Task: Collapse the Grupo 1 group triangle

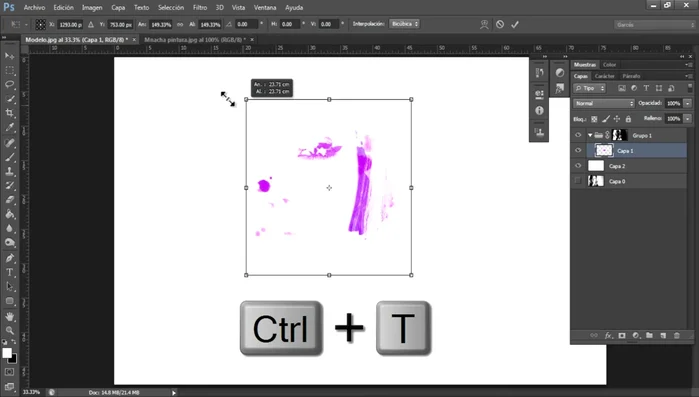Action: tap(590, 135)
